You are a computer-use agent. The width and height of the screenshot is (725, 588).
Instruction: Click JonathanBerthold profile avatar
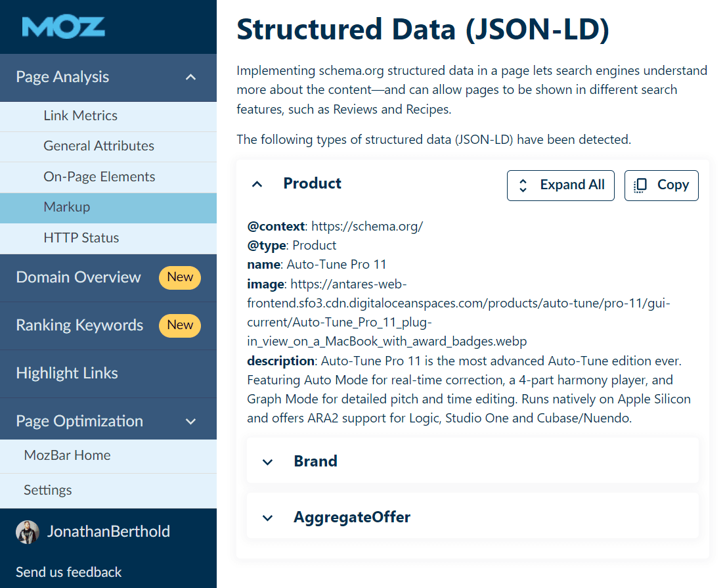28,531
